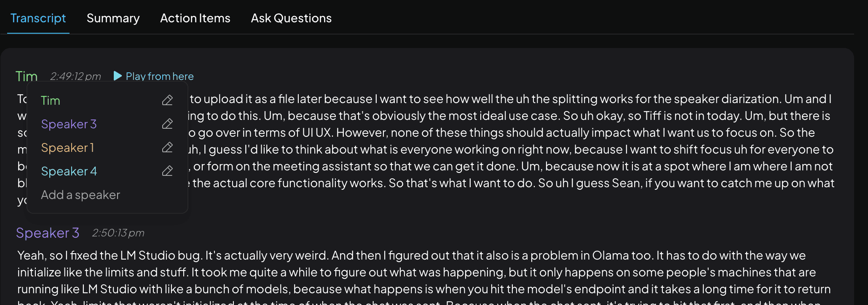Assign Speaker 1 from the dropdown menu
The height and width of the screenshot is (305, 868).
pyautogui.click(x=67, y=148)
